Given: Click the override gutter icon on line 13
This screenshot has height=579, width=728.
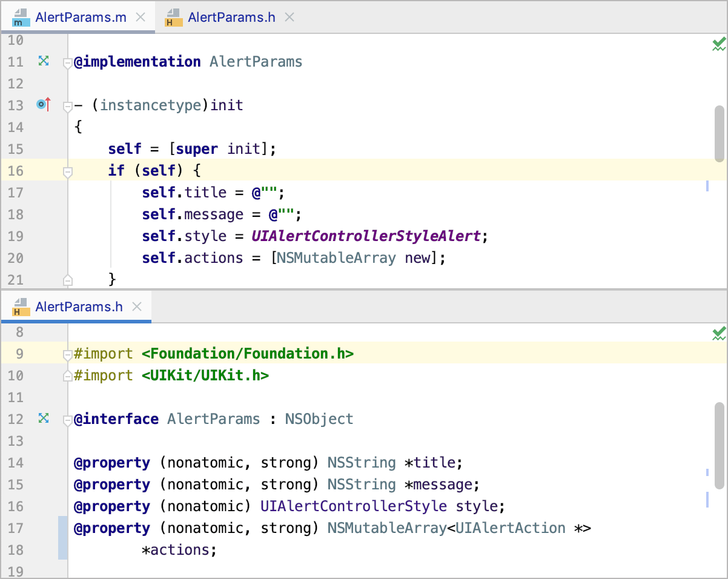Looking at the screenshot, I should [x=43, y=105].
